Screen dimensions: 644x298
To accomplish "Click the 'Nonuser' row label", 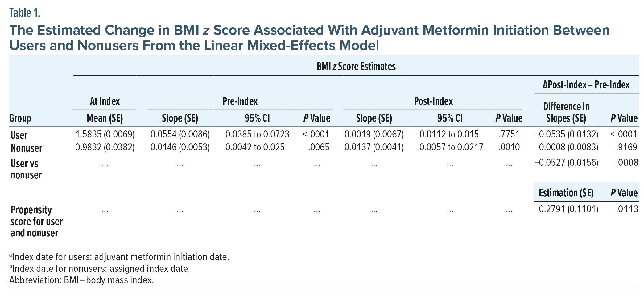I will (x=26, y=148).
